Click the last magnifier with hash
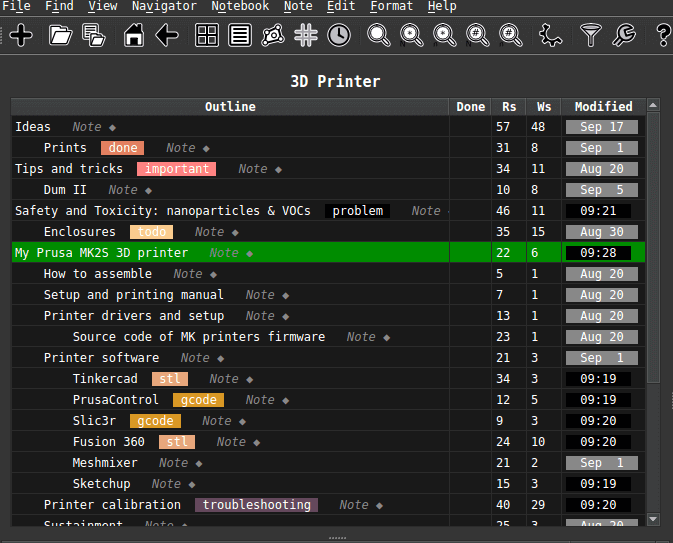This screenshot has width=673, height=543. point(510,35)
